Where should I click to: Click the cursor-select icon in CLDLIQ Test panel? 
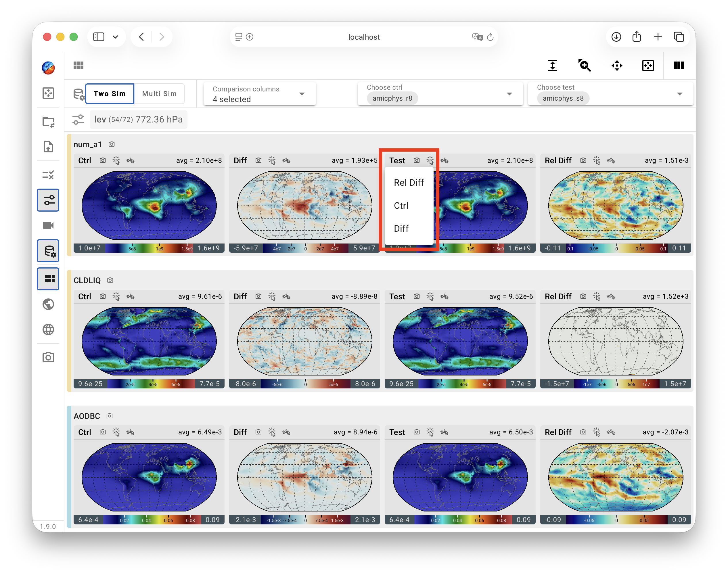pos(430,297)
